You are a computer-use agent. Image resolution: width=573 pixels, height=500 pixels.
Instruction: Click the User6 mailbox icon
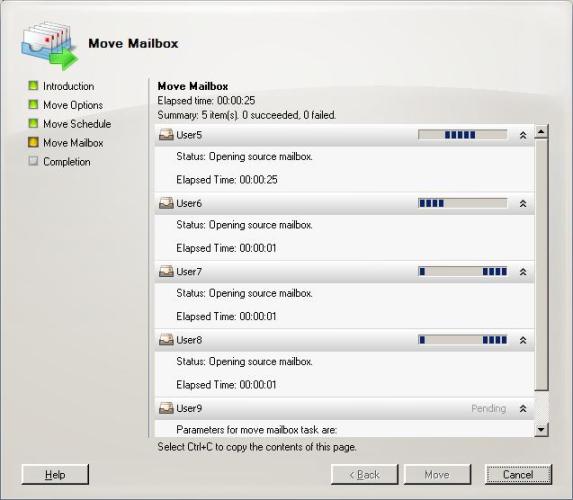point(166,203)
